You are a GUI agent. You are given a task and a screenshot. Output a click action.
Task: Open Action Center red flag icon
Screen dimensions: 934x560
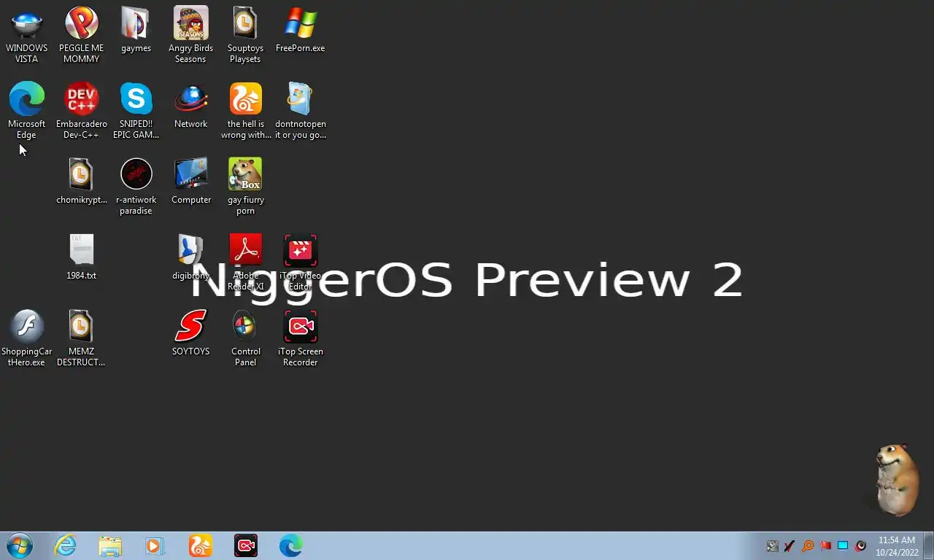point(825,545)
